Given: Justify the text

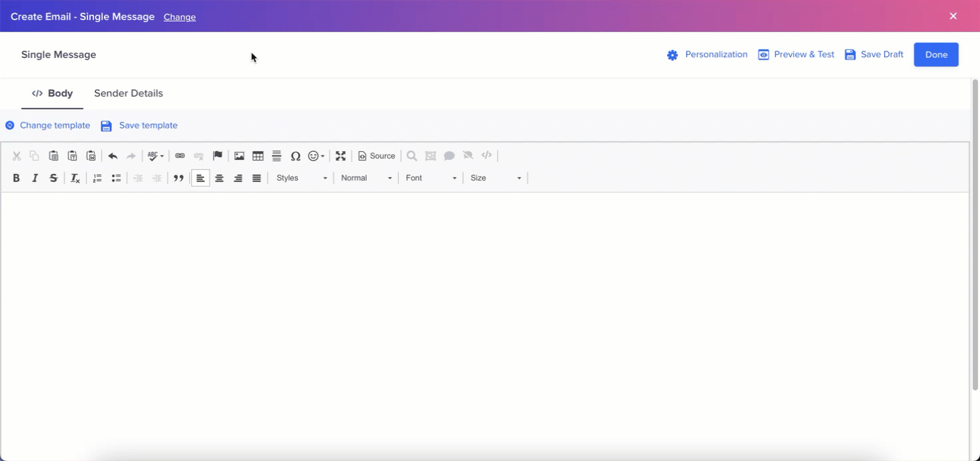Looking at the screenshot, I should point(257,178).
